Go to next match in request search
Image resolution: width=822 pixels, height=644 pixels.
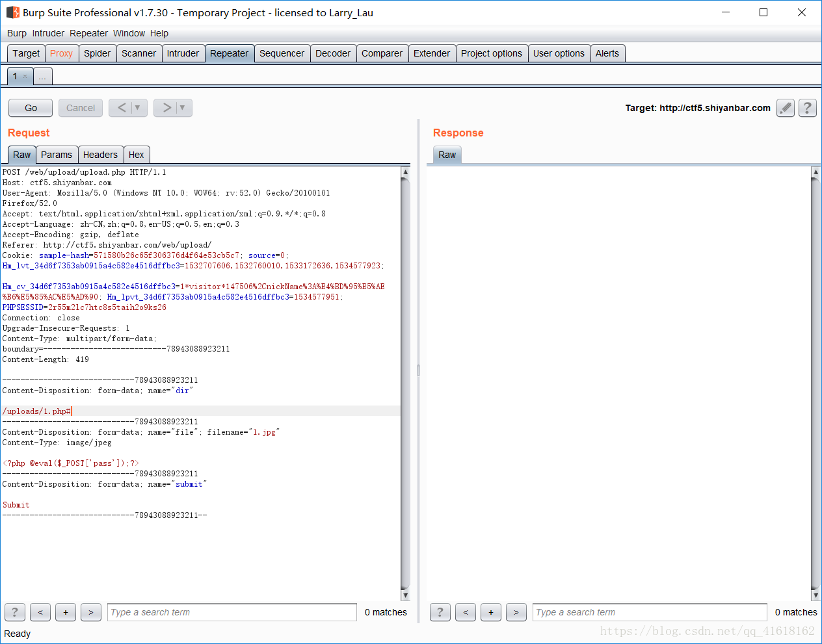click(x=91, y=612)
